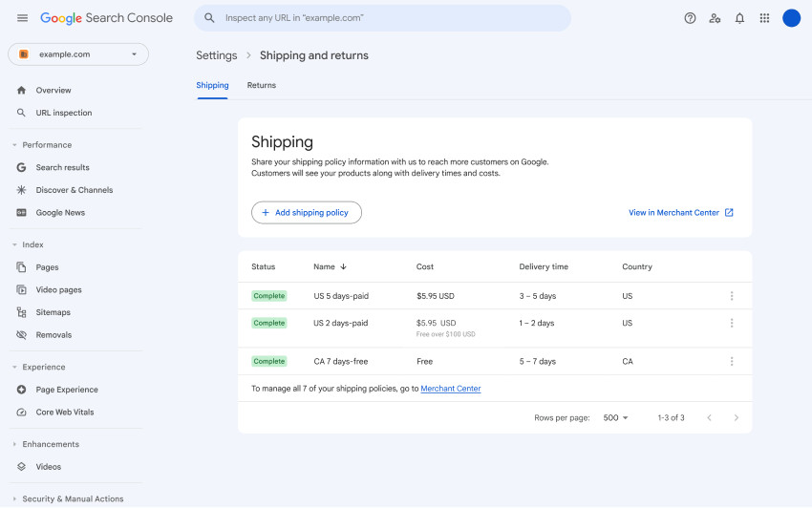
Task: Open the Rows per page dropdown
Action: click(616, 418)
